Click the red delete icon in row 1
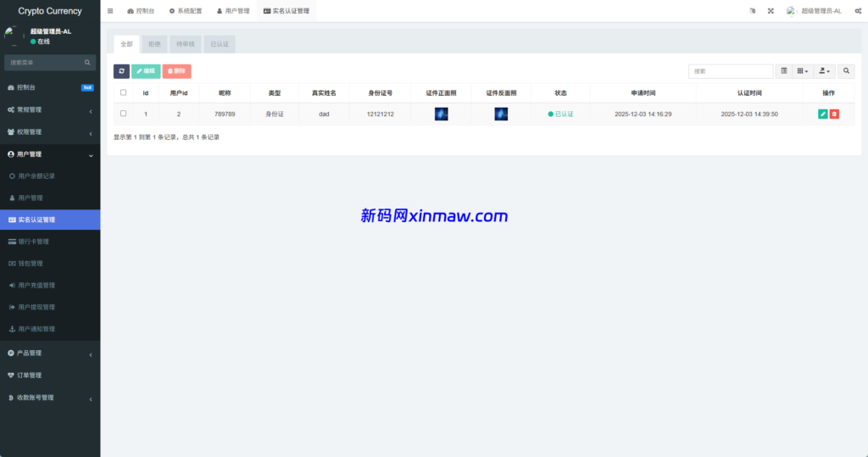 pyautogui.click(x=834, y=114)
